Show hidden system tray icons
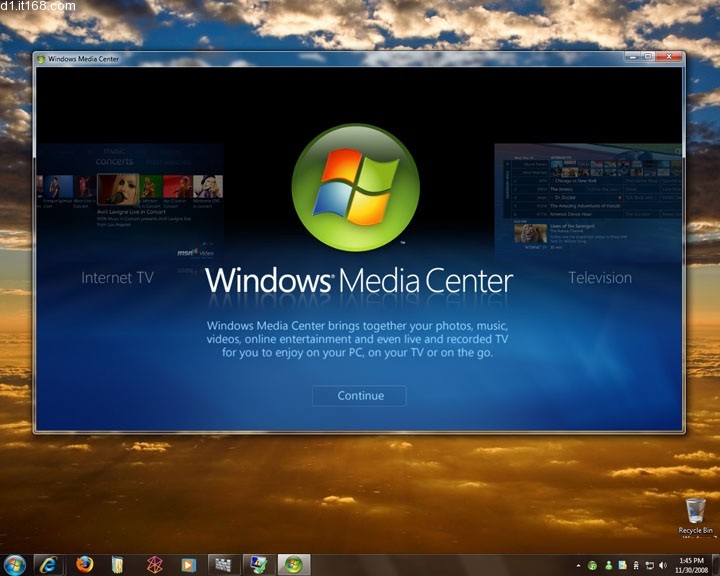 click(578, 565)
